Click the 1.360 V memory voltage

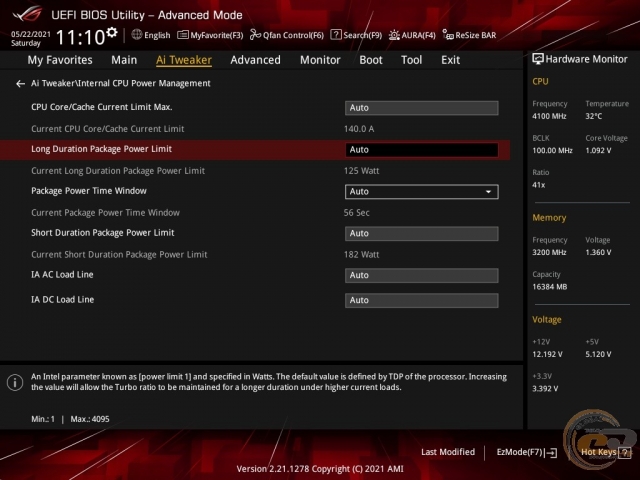(598, 253)
